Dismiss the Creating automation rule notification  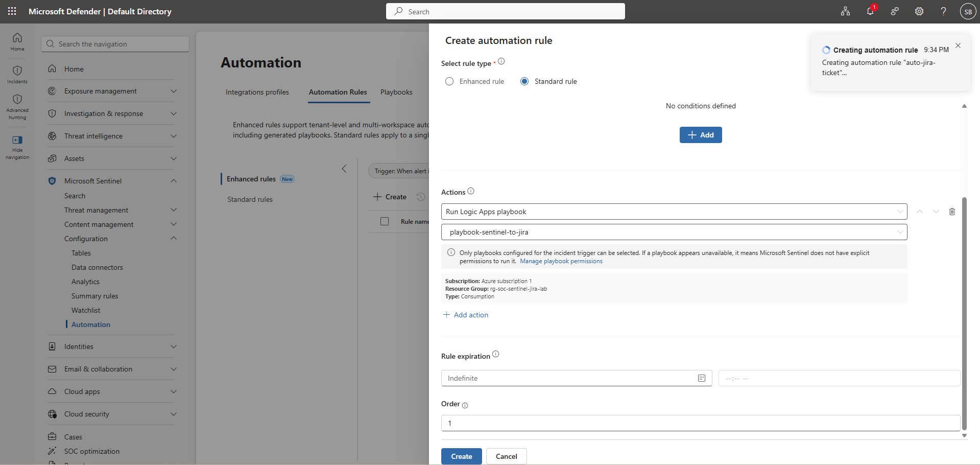click(958, 45)
